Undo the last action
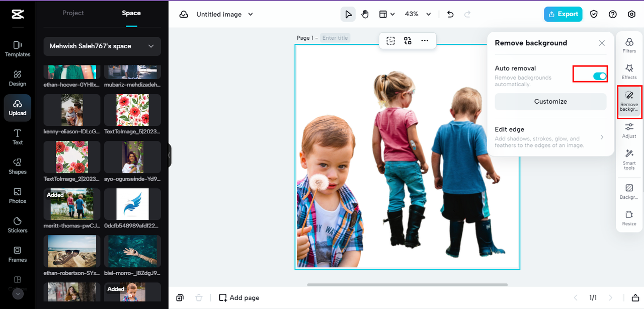 [x=450, y=14]
